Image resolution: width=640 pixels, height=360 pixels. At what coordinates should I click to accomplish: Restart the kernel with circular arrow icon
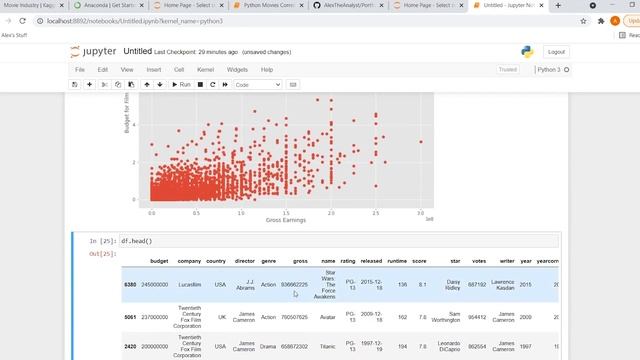click(x=213, y=84)
